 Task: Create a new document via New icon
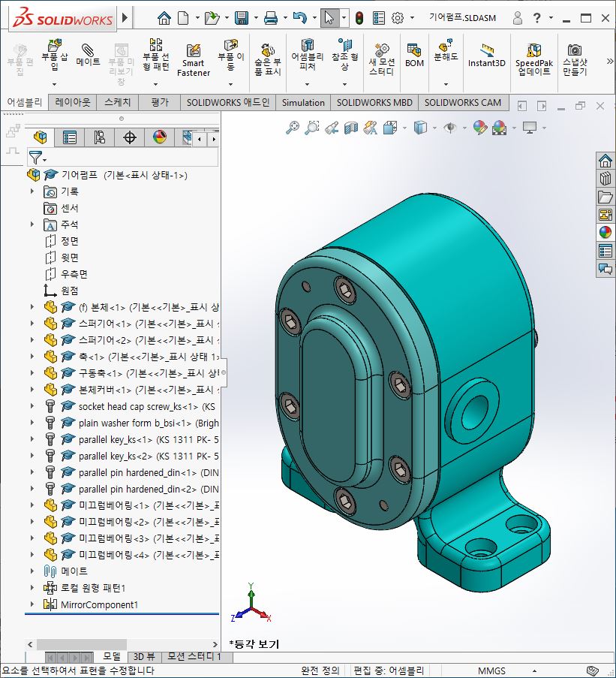pyautogui.click(x=184, y=18)
